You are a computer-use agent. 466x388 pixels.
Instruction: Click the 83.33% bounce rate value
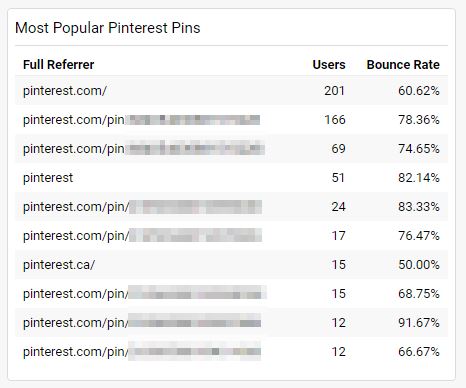click(419, 207)
